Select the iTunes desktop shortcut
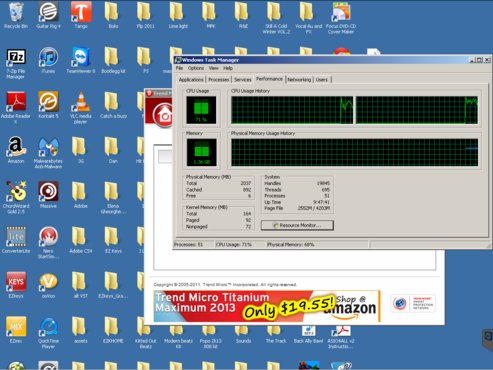Viewport: 493px width, 370px height. pyautogui.click(x=48, y=60)
